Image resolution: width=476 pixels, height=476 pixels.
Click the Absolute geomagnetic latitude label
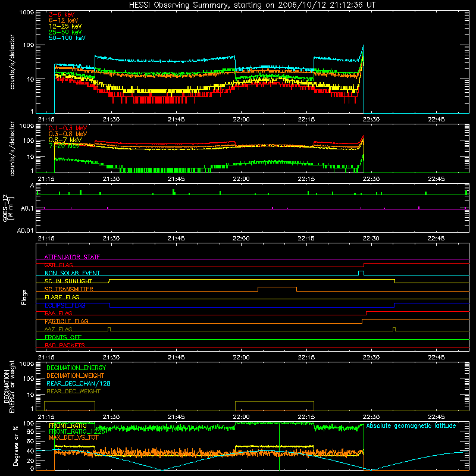411,425
